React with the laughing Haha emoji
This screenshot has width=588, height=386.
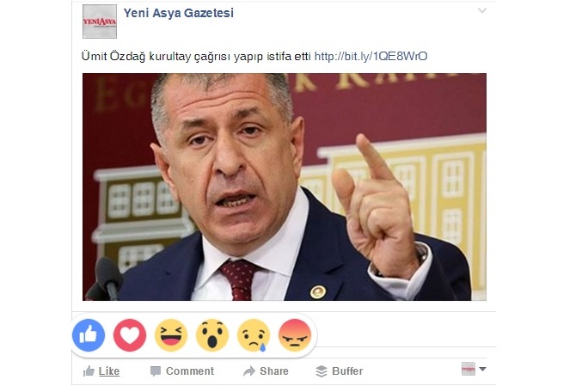[x=171, y=335]
